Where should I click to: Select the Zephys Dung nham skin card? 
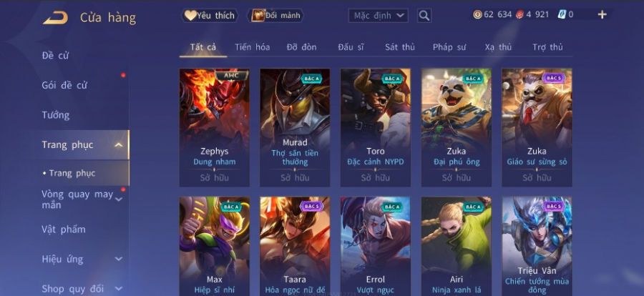pos(215,128)
